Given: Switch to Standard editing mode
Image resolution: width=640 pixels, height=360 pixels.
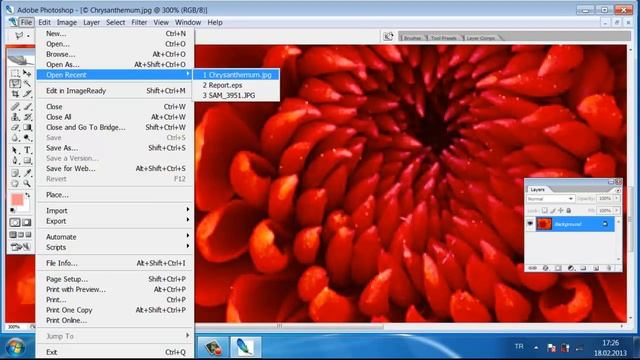Looking at the screenshot, I should click(15, 222).
